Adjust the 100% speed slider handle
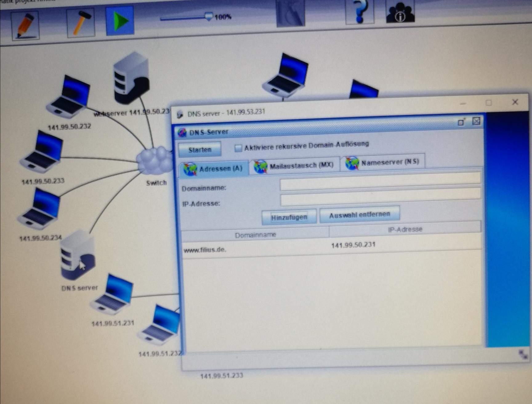Viewport: 532px width, 404px height. [209, 16]
